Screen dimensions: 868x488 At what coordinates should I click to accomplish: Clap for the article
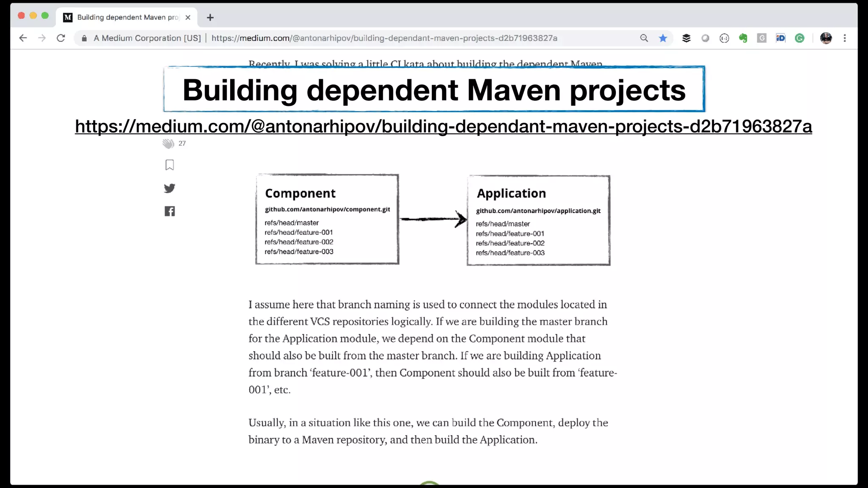[x=168, y=144]
